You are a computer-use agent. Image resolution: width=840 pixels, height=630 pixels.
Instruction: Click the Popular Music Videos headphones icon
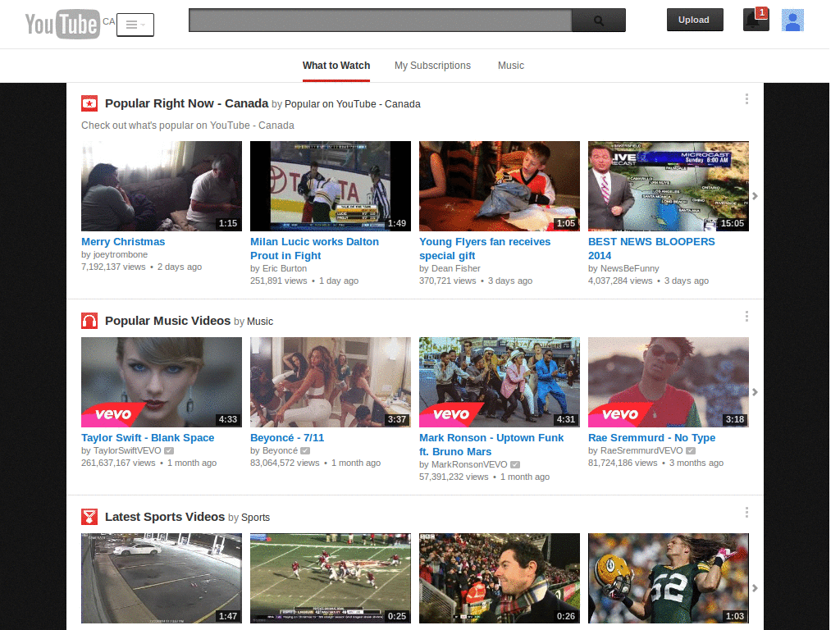click(x=89, y=321)
